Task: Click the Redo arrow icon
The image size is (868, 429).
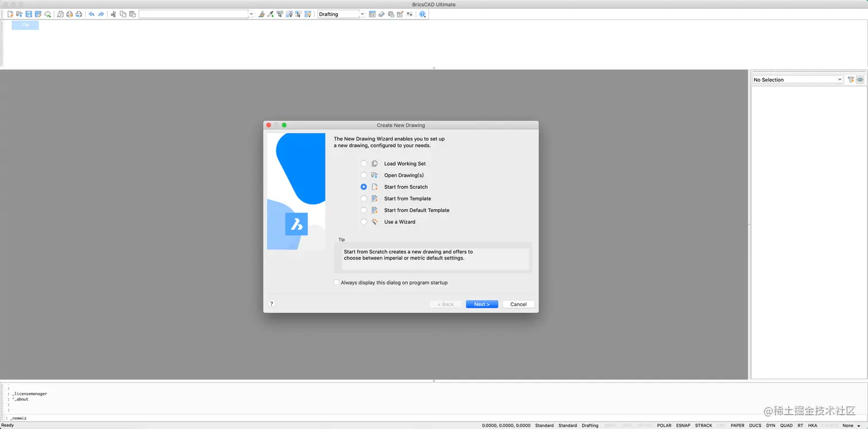Action: [101, 14]
